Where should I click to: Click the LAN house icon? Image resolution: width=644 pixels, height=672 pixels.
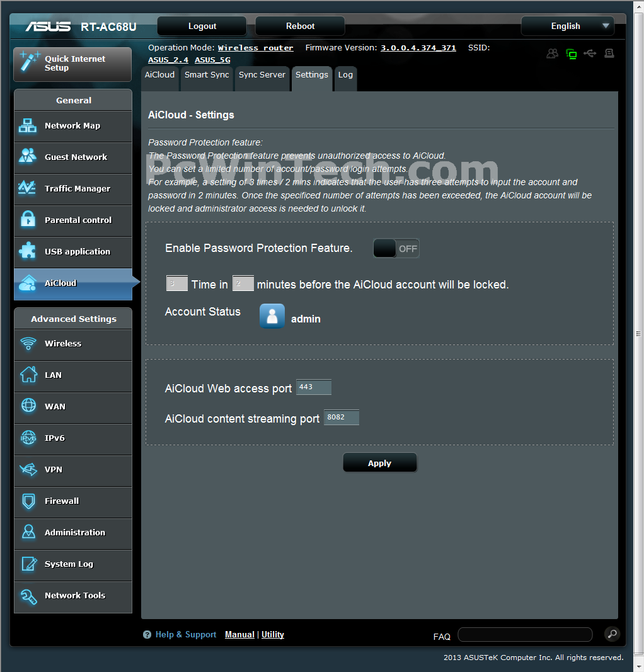pos(28,375)
